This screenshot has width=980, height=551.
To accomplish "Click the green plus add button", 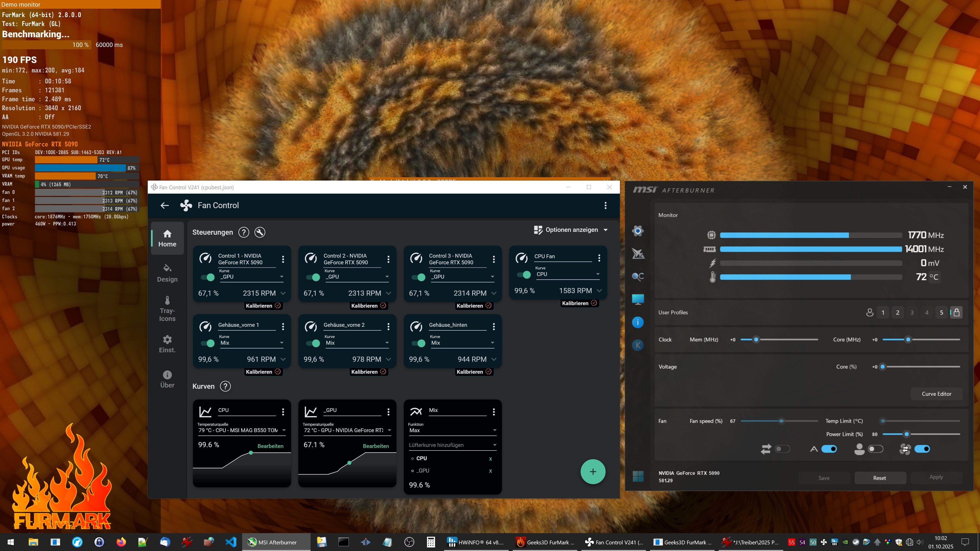I will click(593, 471).
